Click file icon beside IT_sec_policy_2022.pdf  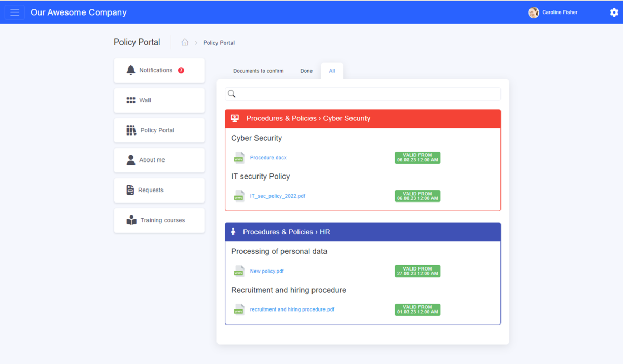[239, 196]
